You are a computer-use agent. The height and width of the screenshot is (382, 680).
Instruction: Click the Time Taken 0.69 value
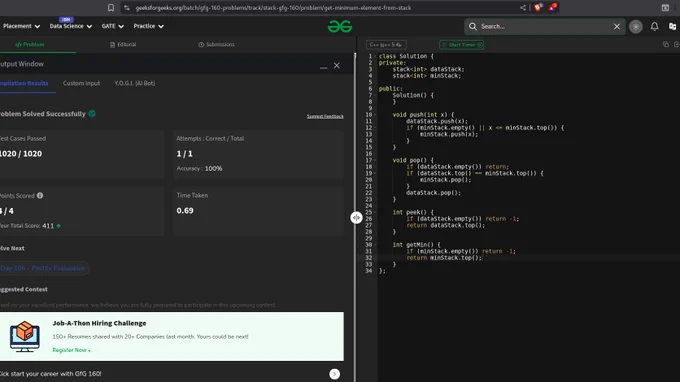(185, 211)
